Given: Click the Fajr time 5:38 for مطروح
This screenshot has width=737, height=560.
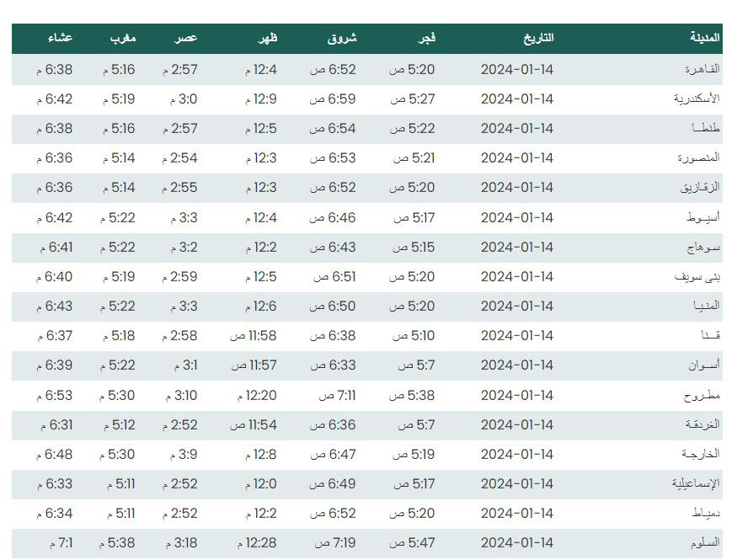Looking at the screenshot, I should (412, 396).
